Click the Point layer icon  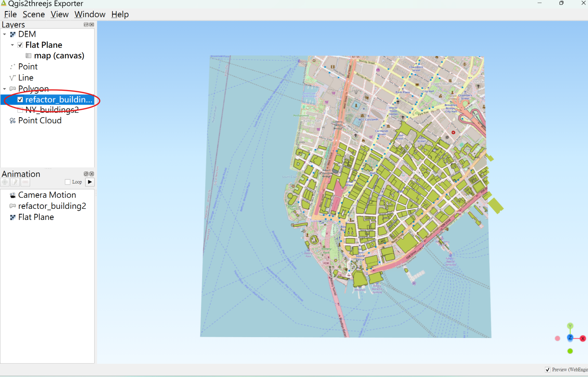12,66
